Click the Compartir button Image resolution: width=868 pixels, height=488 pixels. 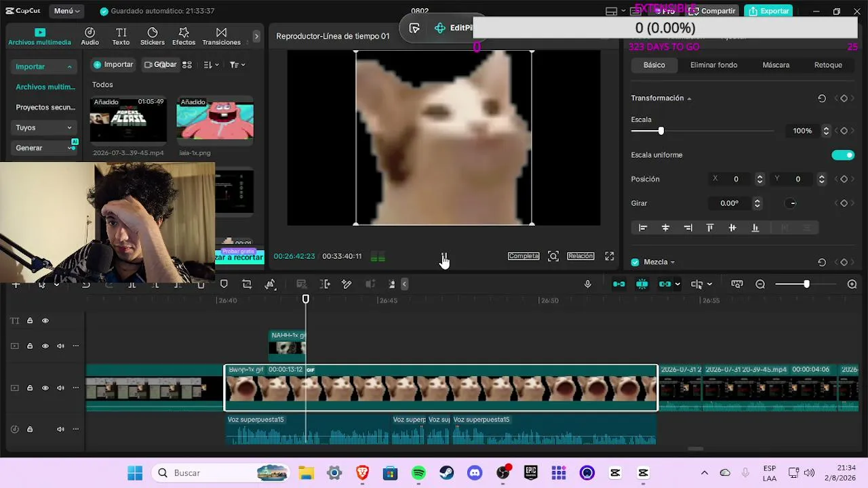click(712, 11)
